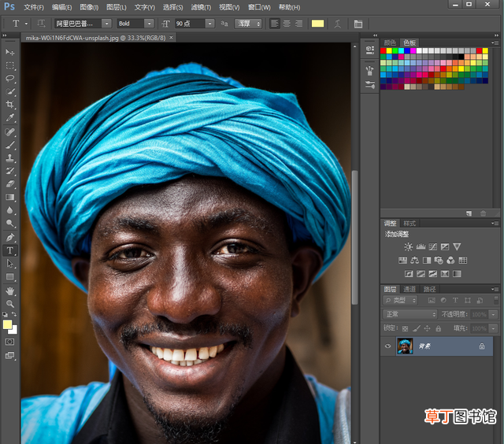Select the Clone Stamp tool
This screenshot has height=444, width=504.
click(x=10, y=157)
